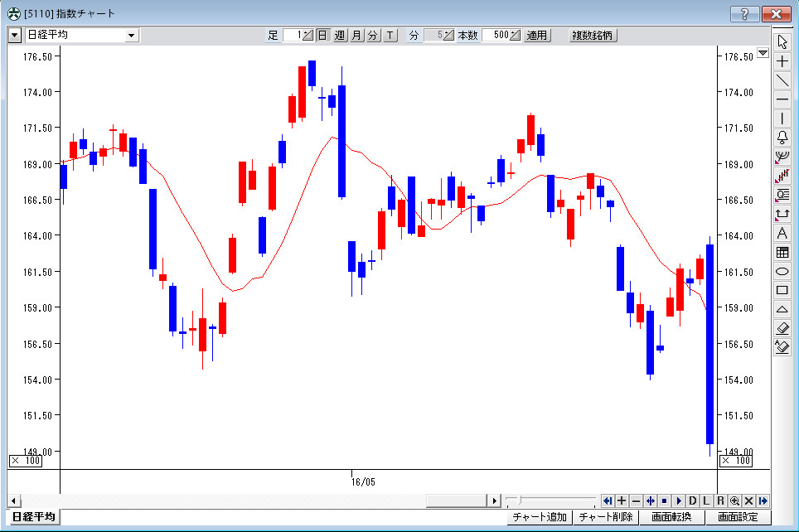The height and width of the screenshot is (532, 799).
Task: Switch to daily (日) candle period
Action: tap(322, 36)
